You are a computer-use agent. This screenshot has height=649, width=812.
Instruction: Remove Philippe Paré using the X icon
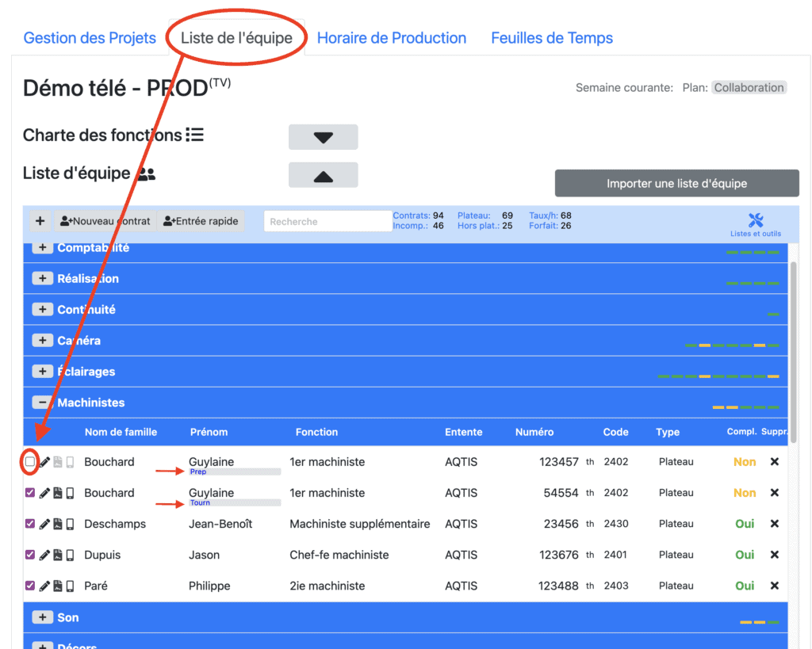click(775, 586)
